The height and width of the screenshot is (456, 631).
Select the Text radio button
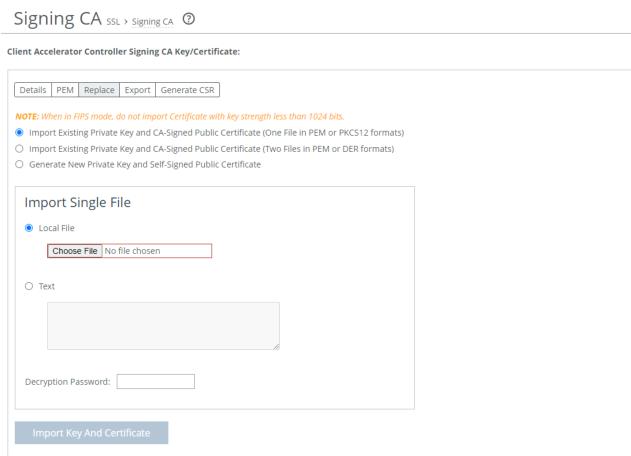[32, 286]
